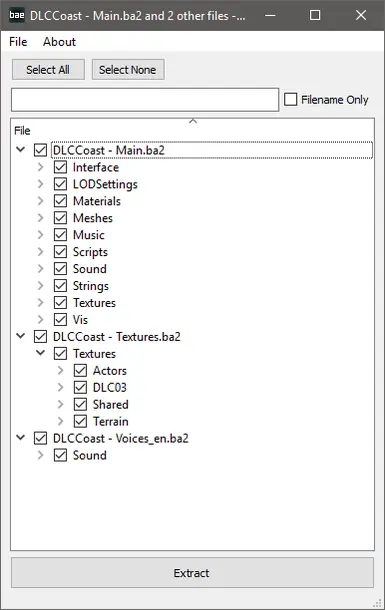Uncheck the Terrain folder checkbox

[x=80, y=421]
